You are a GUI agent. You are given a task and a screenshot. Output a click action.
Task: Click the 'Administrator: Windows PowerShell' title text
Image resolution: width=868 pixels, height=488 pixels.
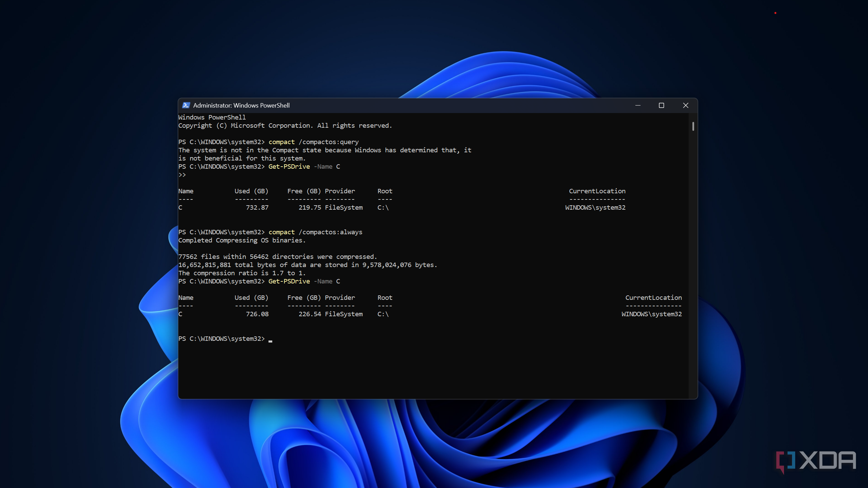click(x=241, y=105)
